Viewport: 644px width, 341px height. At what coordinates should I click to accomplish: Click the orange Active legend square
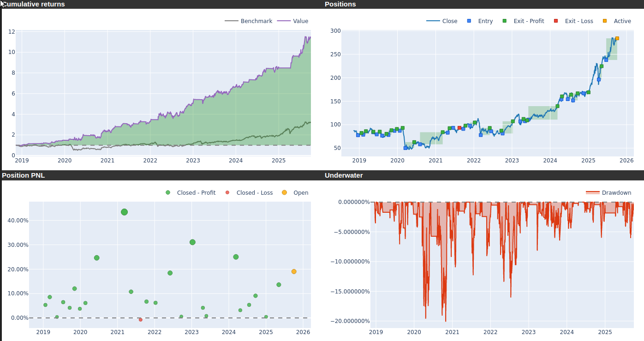click(605, 21)
